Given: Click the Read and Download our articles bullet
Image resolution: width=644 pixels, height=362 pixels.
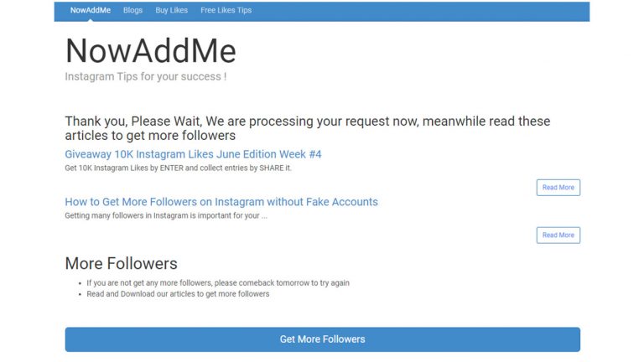Looking at the screenshot, I should 178,294.
